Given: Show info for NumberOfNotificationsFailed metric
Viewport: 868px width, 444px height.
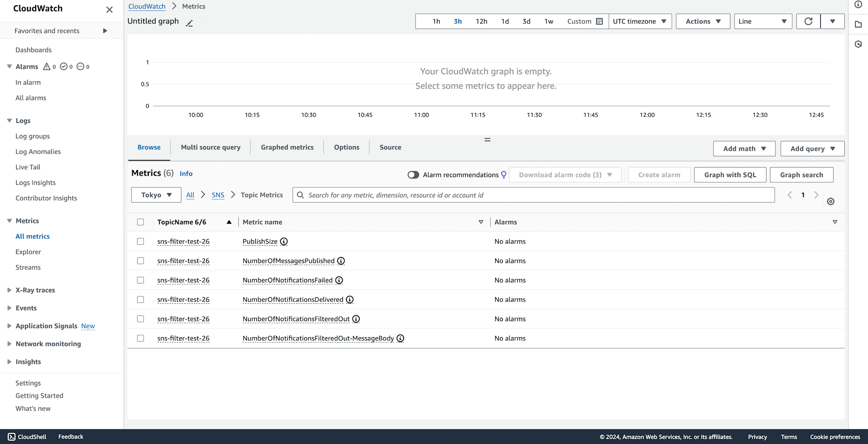Looking at the screenshot, I should [x=339, y=280].
